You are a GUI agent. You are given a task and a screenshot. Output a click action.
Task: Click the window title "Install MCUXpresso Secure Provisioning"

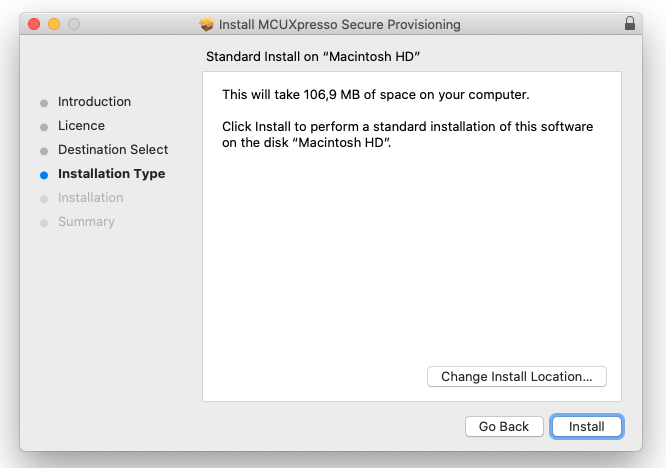(x=340, y=23)
